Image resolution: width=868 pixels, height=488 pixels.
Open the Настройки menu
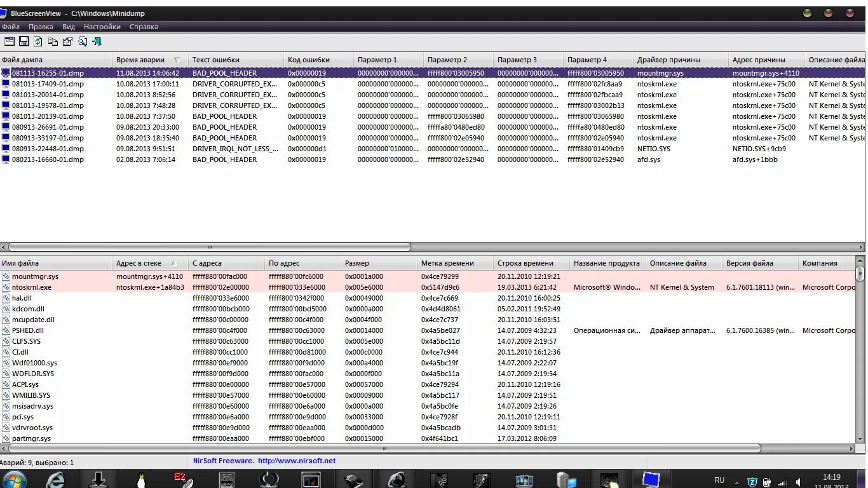102,27
